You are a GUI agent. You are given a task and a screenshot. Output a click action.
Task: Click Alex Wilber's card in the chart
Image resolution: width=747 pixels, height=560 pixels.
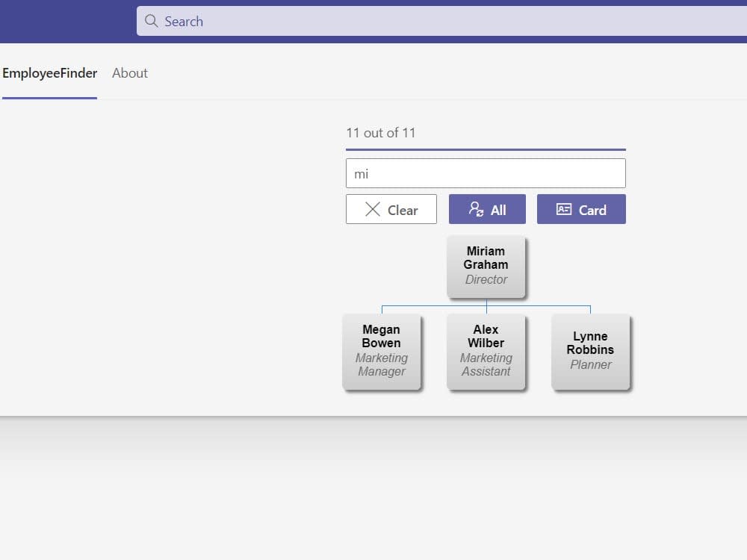tap(486, 351)
